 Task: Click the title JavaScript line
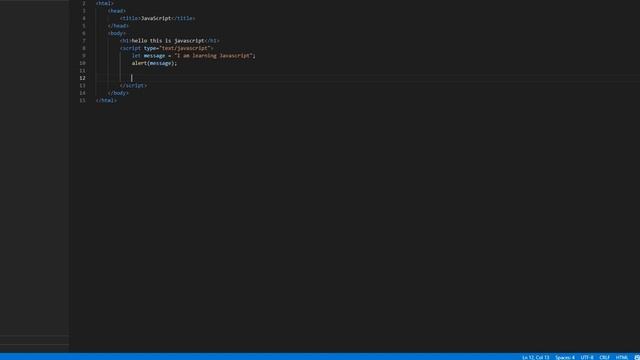[x=157, y=18]
